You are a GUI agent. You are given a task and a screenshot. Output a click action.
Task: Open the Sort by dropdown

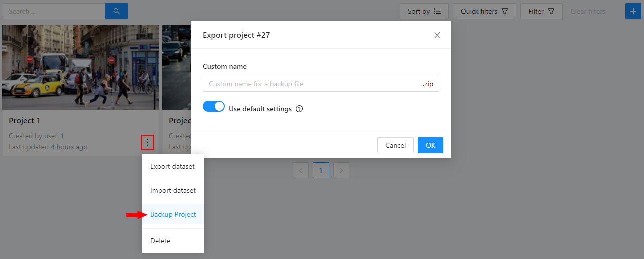click(x=424, y=11)
